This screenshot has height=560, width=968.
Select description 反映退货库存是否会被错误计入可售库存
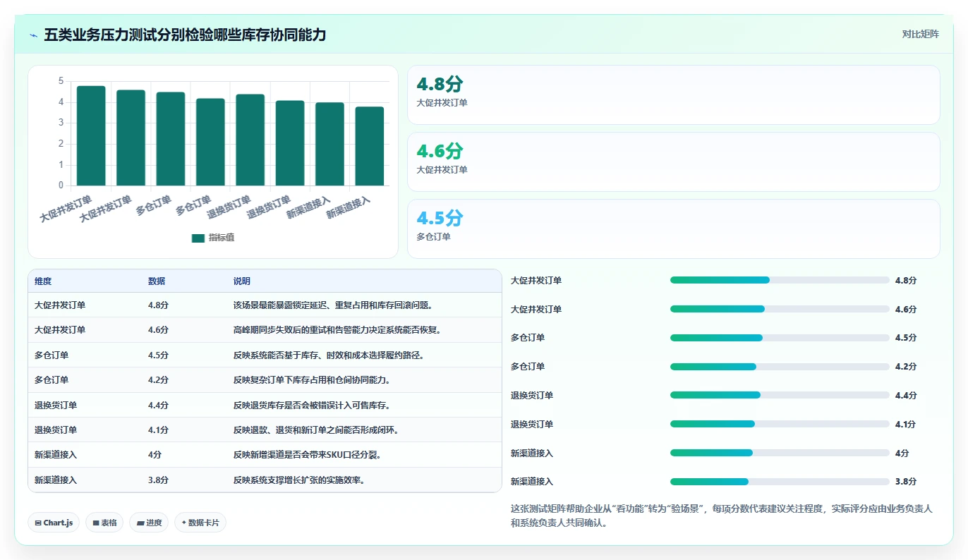311,406
